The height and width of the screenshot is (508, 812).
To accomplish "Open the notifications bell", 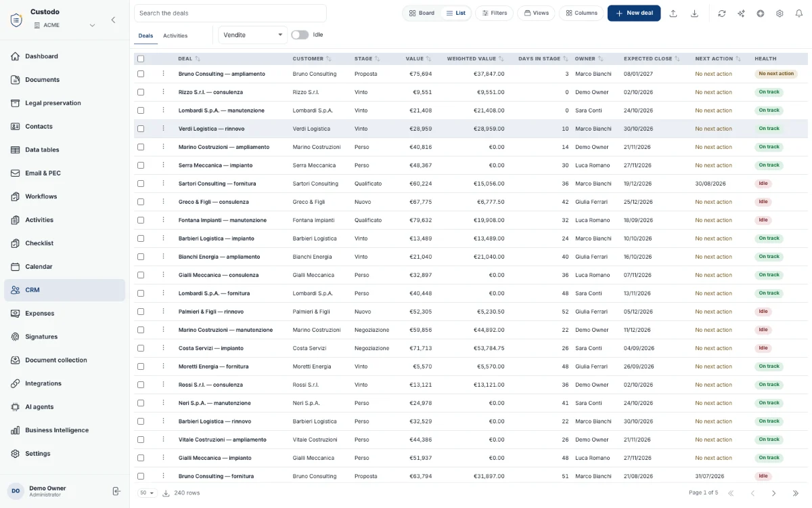I will 799,13.
